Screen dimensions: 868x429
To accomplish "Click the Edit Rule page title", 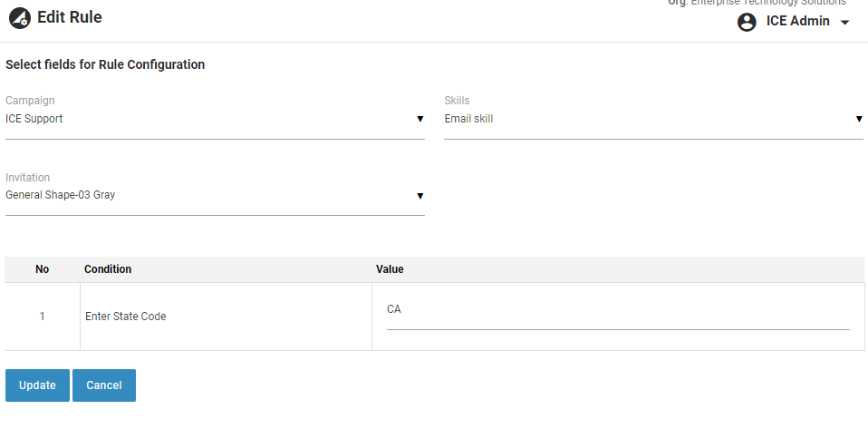I will (x=70, y=17).
